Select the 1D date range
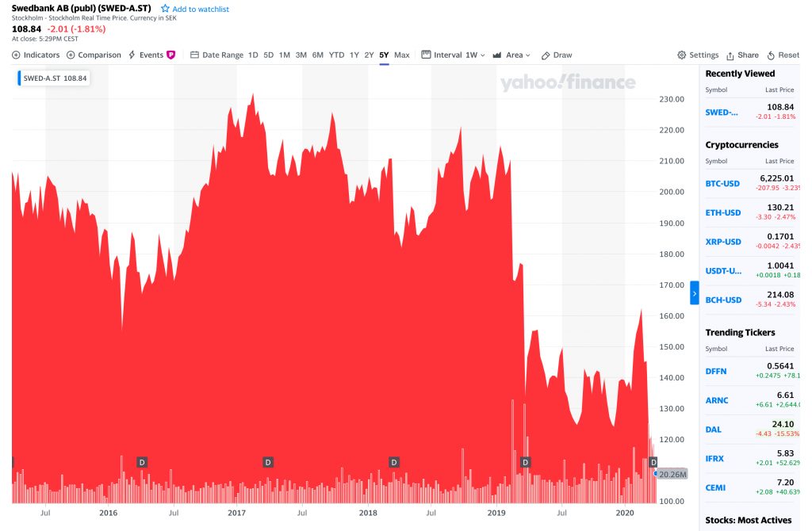This screenshot has width=812, height=531. pos(253,55)
